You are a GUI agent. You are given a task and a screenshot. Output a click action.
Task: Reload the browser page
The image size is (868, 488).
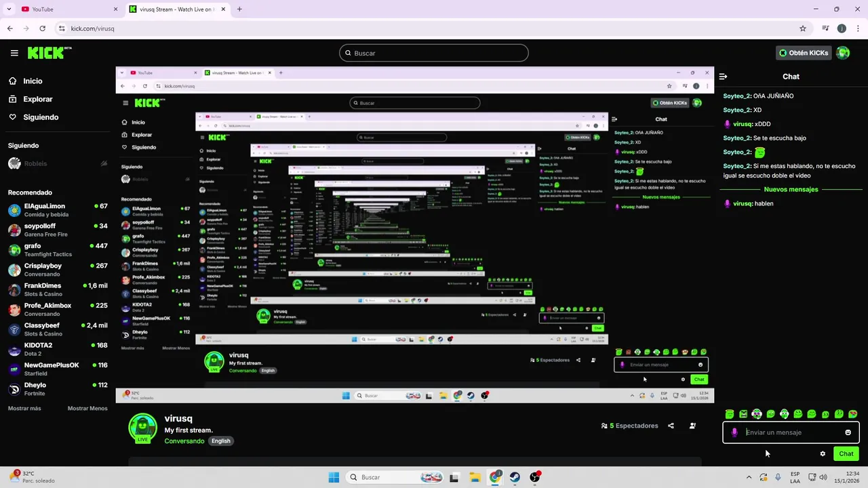tap(42, 28)
